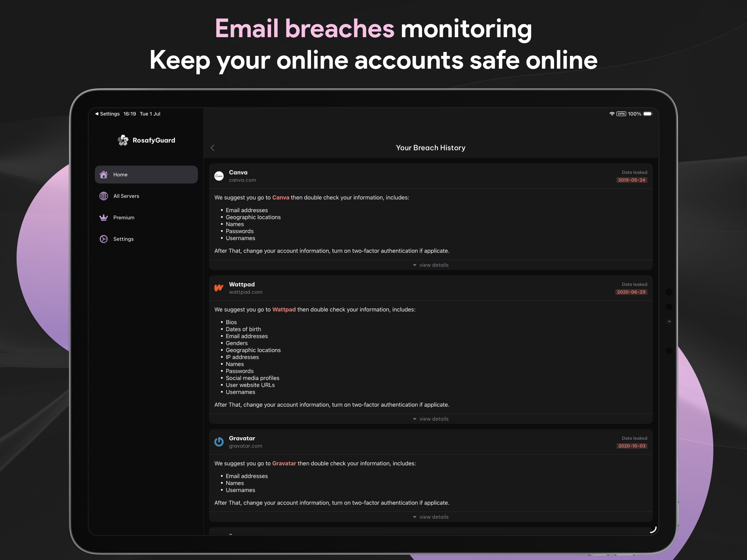
Task: Click the Gravatar logo icon
Action: [x=219, y=442]
